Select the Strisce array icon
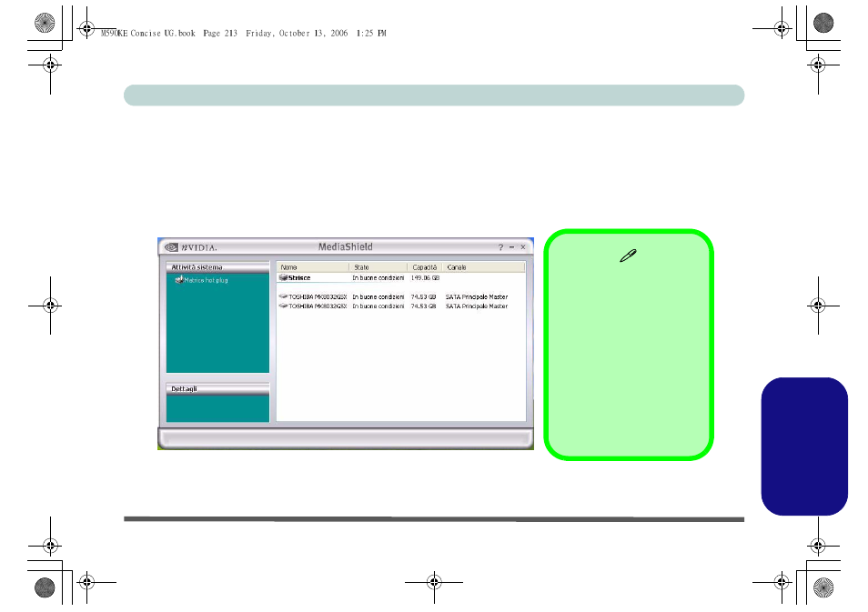This screenshot has width=868, height=612. click(x=283, y=278)
